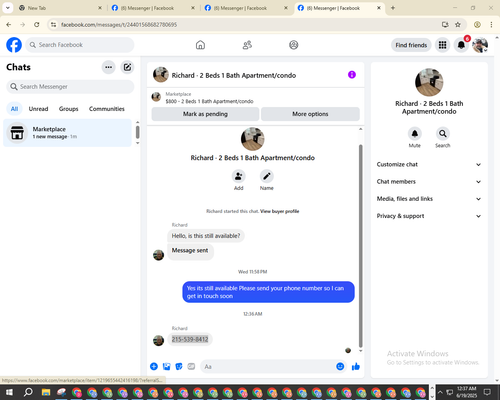
Task: Click the More options button
Action: pyautogui.click(x=310, y=114)
